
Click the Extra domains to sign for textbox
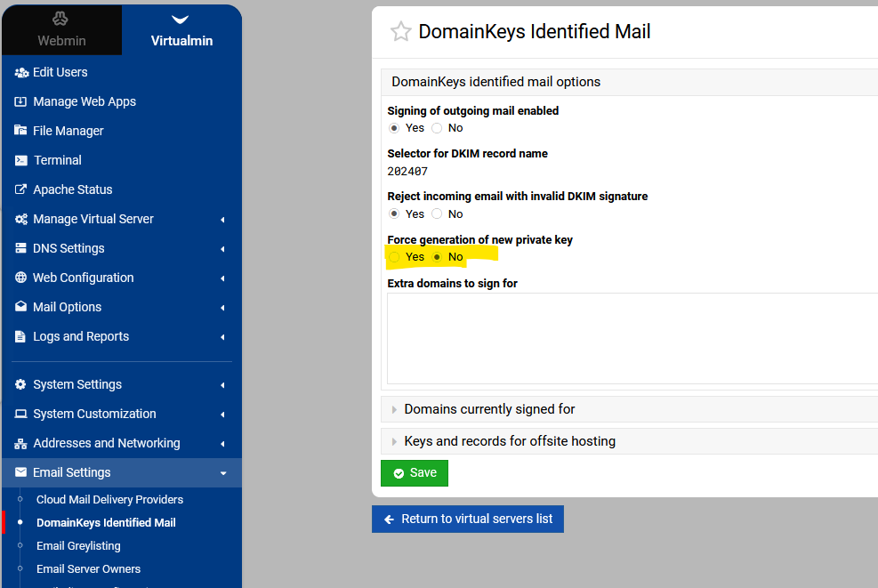click(x=632, y=338)
